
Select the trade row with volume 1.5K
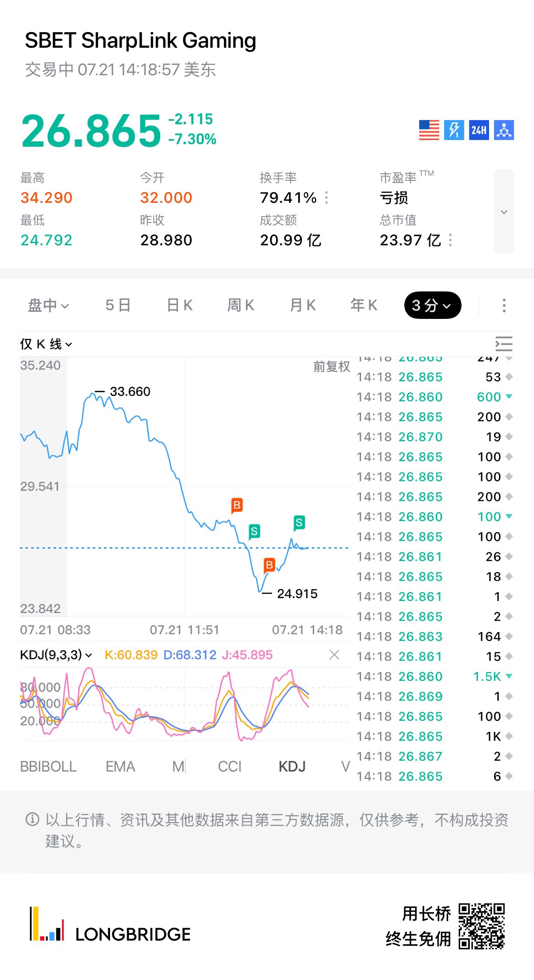(x=434, y=676)
